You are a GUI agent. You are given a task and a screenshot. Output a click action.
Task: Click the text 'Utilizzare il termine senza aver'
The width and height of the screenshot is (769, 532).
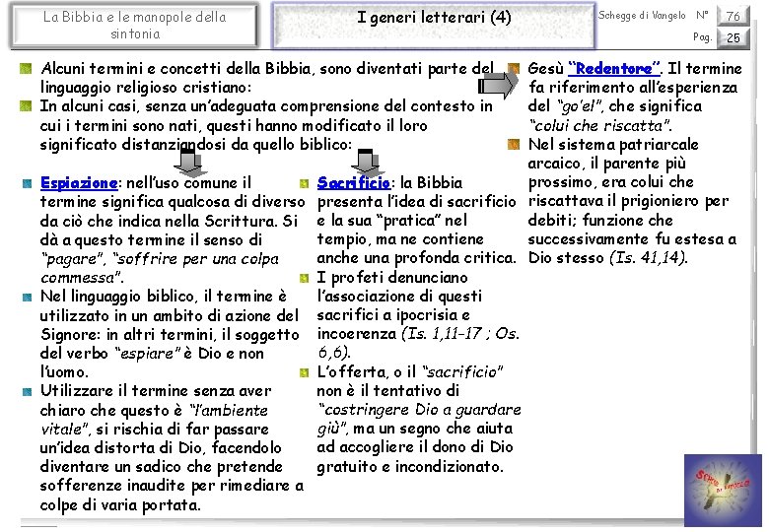tap(156, 391)
